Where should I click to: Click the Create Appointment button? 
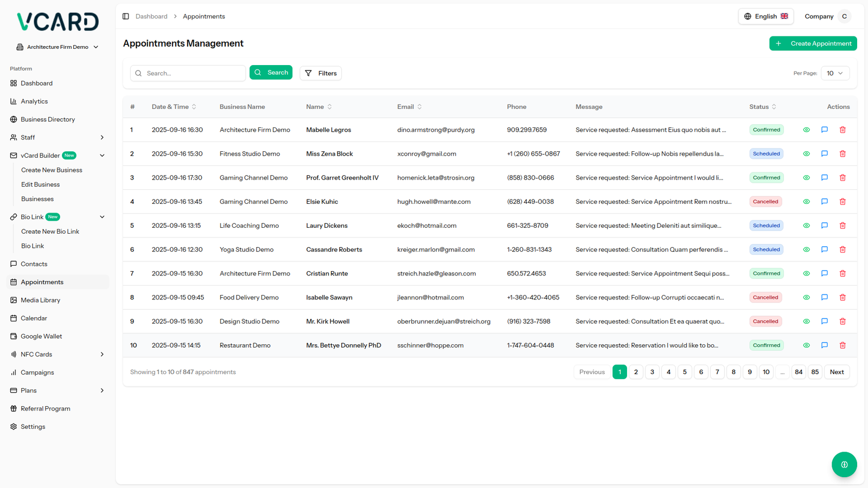813,43
